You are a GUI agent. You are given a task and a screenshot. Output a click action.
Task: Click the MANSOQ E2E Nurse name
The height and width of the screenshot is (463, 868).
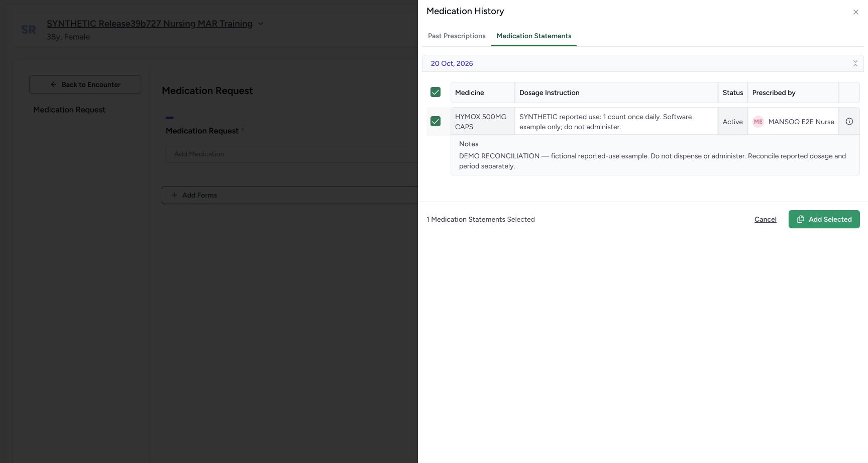tap(801, 122)
